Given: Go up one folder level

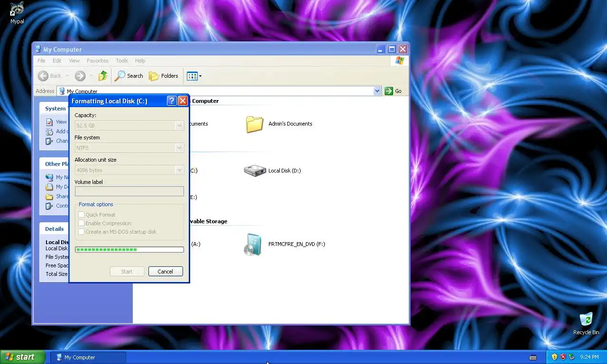Looking at the screenshot, I should [x=103, y=76].
